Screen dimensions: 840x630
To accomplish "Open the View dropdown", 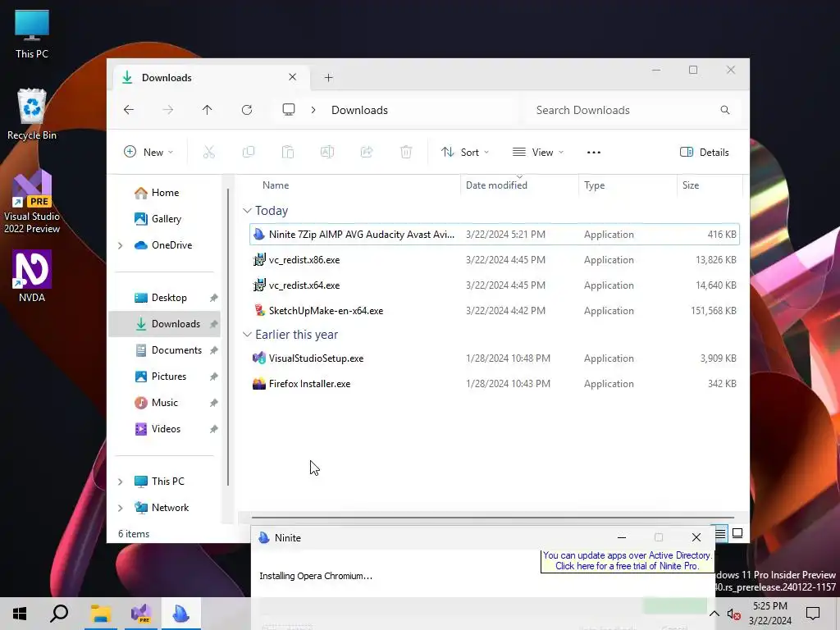I will [538, 152].
